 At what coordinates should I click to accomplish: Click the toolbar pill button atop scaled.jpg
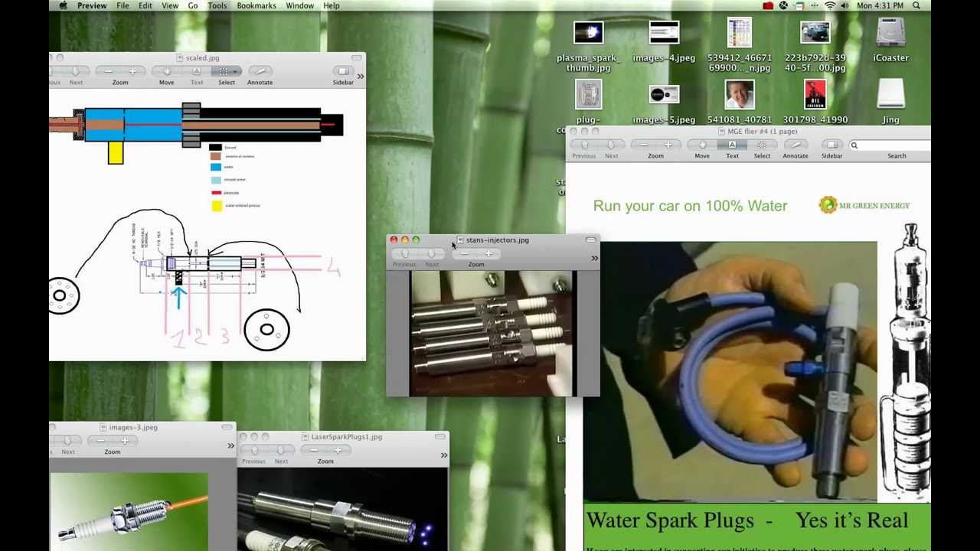357,57
